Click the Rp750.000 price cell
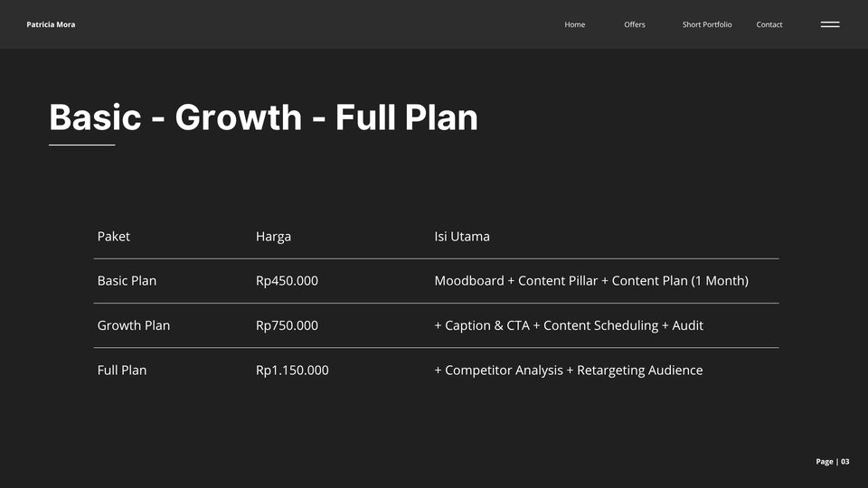Image resolution: width=868 pixels, height=488 pixels. point(287,326)
